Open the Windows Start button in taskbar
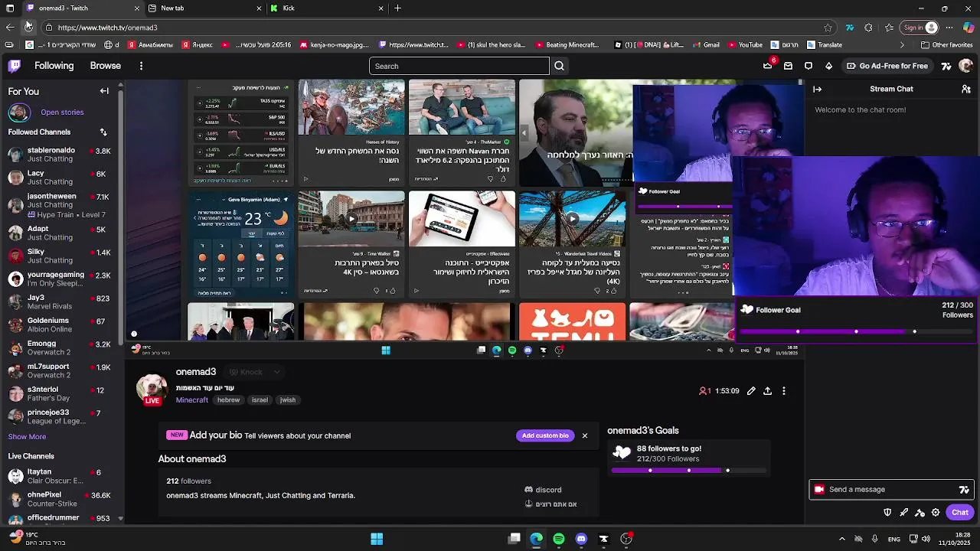 (x=377, y=539)
